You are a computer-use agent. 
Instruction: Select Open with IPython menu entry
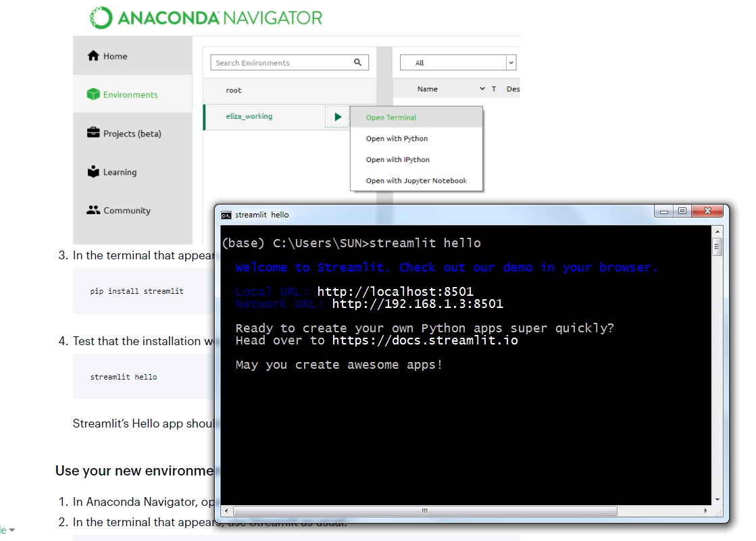397,160
